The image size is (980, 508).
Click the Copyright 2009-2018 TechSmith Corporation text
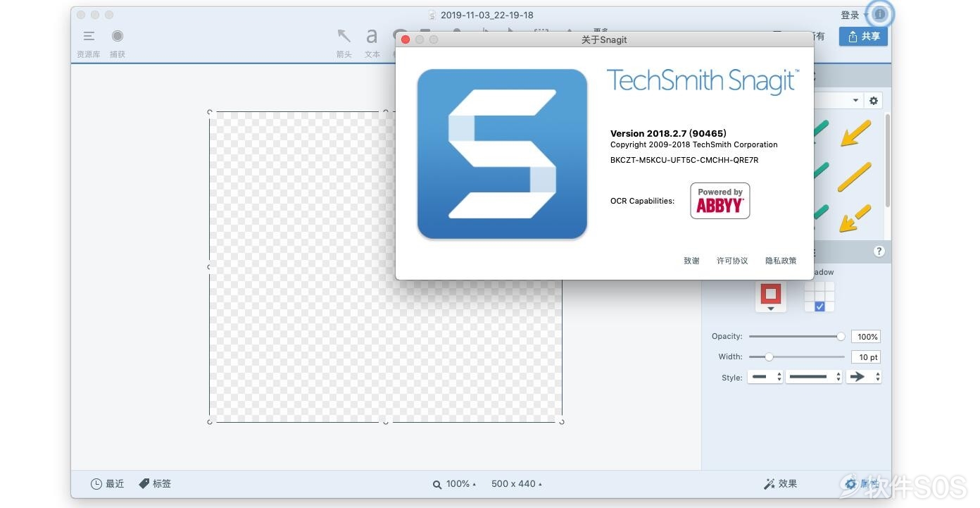coord(694,144)
